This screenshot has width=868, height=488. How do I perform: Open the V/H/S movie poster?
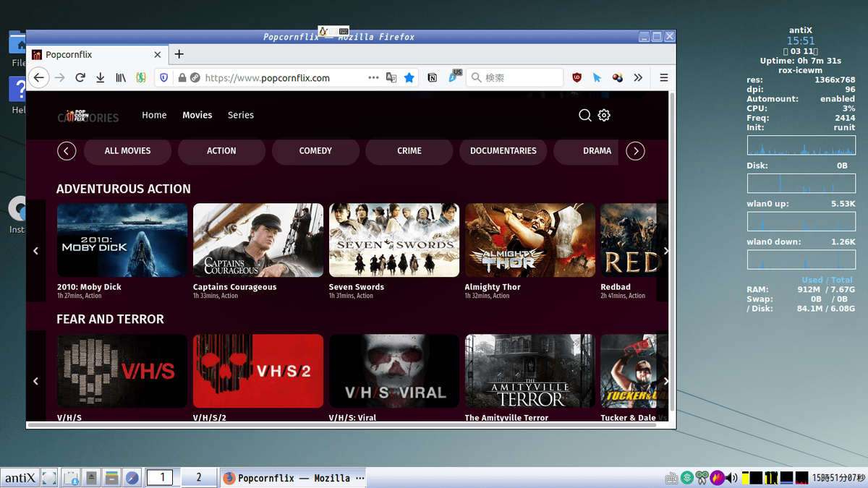coord(122,371)
